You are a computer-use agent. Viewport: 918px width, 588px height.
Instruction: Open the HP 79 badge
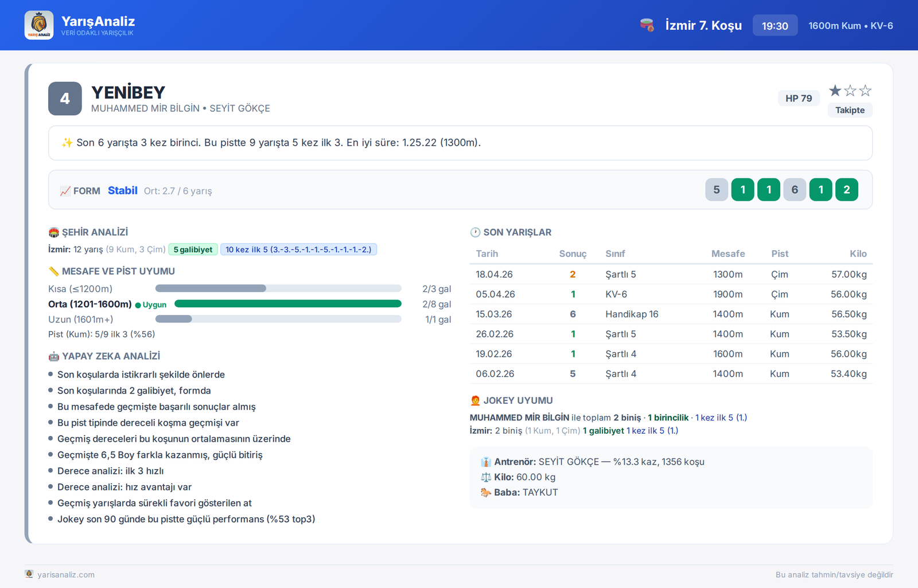pyautogui.click(x=799, y=98)
